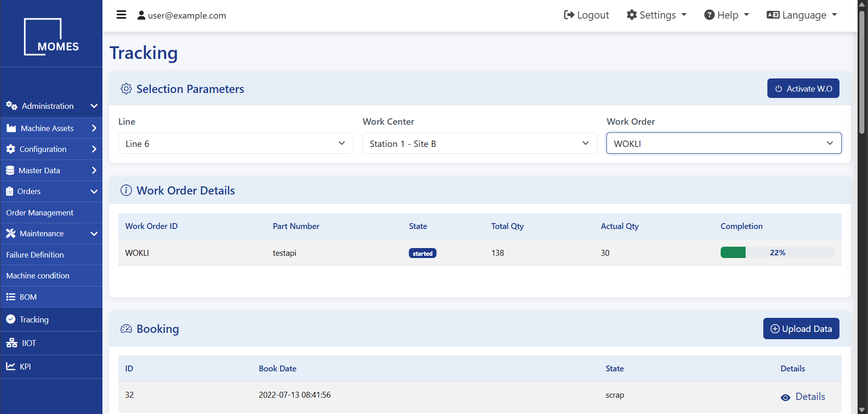Click the KPI chart icon

pyautogui.click(x=11, y=366)
